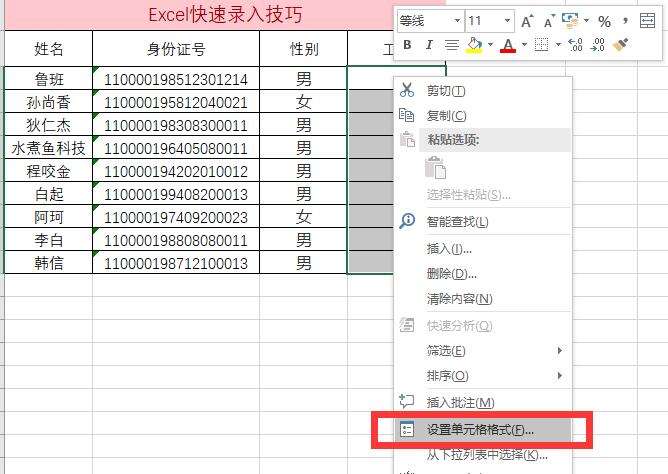The height and width of the screenshot is (474, 668).
Task: Select the cell containing 狄仁杰
Action: [49, 124]
